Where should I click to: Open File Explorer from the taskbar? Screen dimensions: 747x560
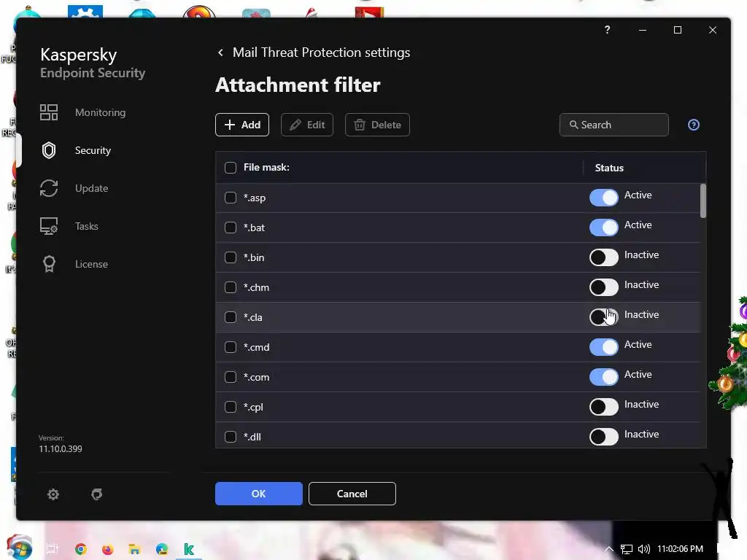(x=135, y=549)
